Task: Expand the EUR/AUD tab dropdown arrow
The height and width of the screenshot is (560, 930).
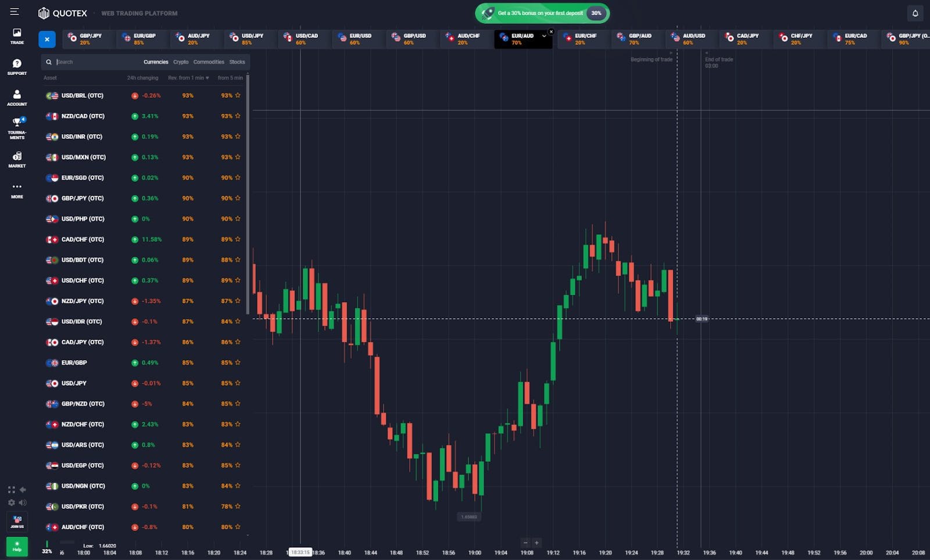Action: [544, 36]
